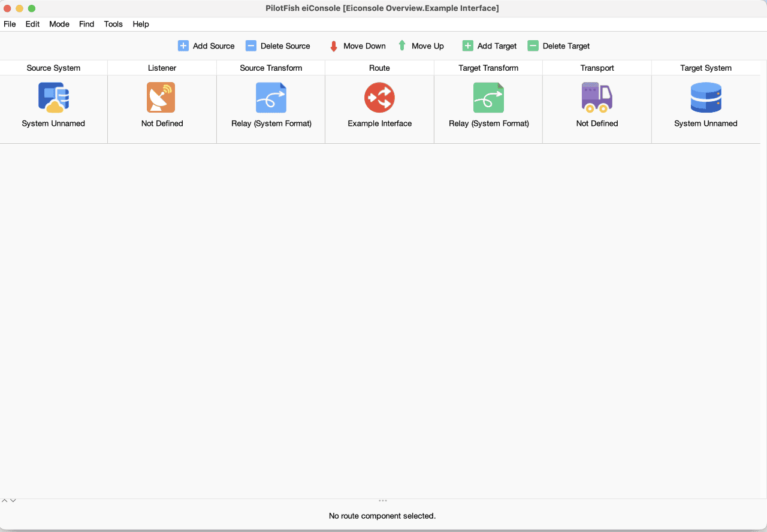Click the Listener column header
This screenshot has height=532, width=767.
tap(162, 68)
